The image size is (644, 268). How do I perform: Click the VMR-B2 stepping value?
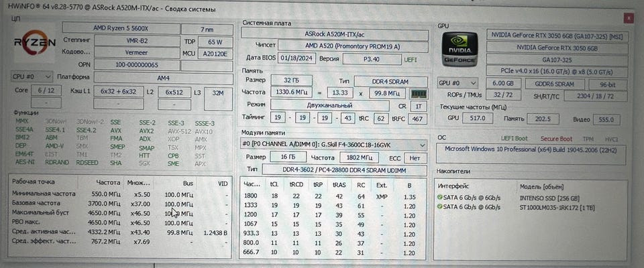(x=137, y=41)
